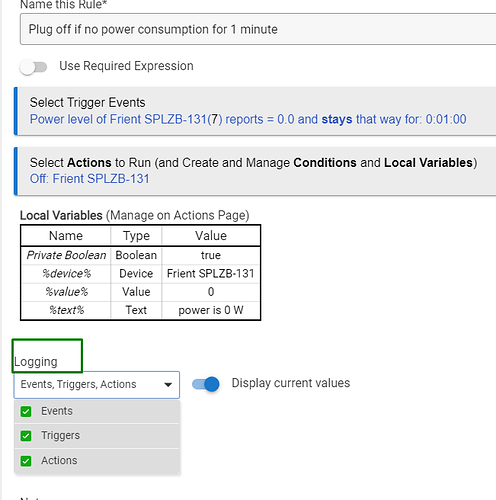Open the Events, Triggers, Actions combo box

click(97, 385)
